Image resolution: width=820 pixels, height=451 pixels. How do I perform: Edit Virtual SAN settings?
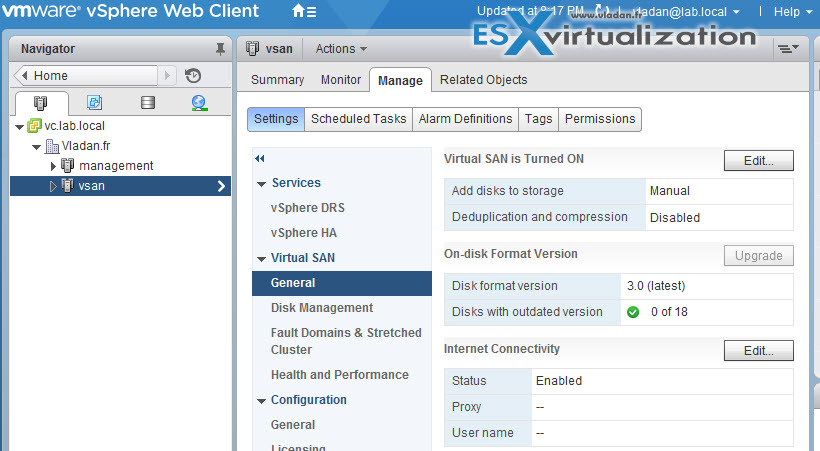pos(758,161)
